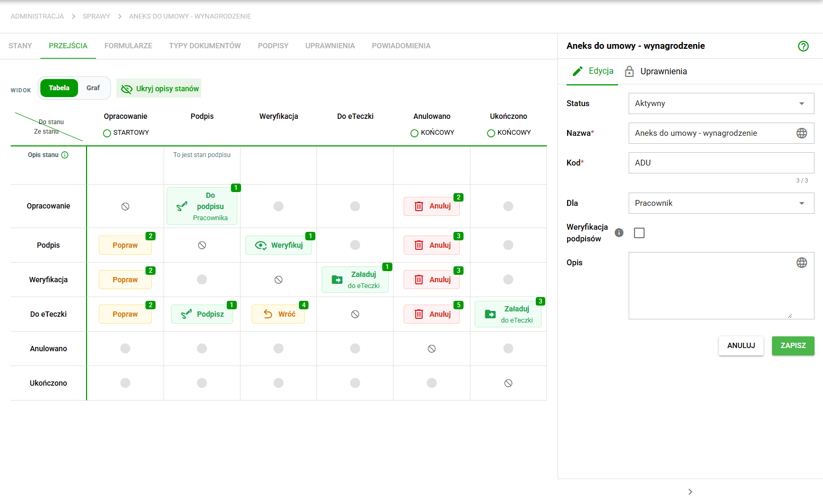The height and width of the screenshot is (504, 823).
Task: Click the info icon beside Opis stanu
Action: tap(65, 155)
